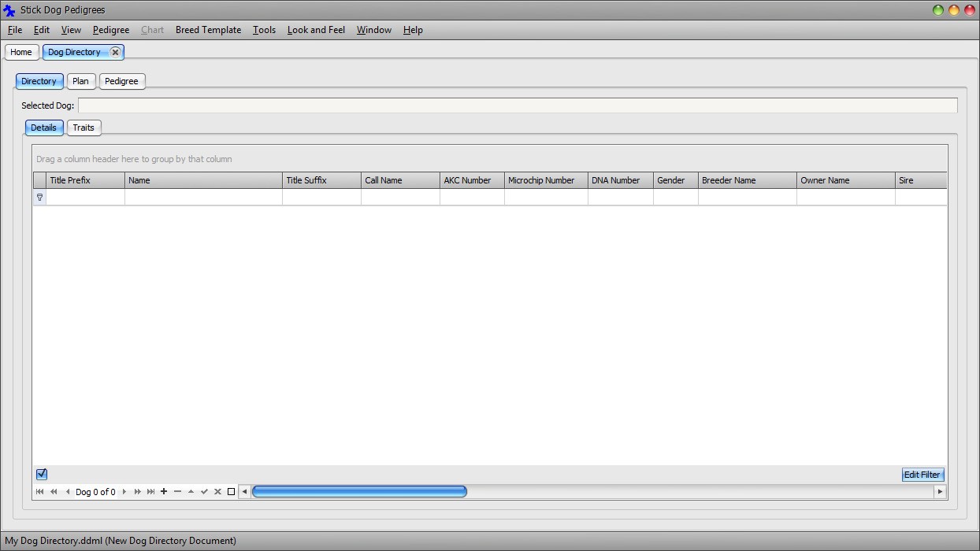Close the Dog Directory tab

[115, 52]
